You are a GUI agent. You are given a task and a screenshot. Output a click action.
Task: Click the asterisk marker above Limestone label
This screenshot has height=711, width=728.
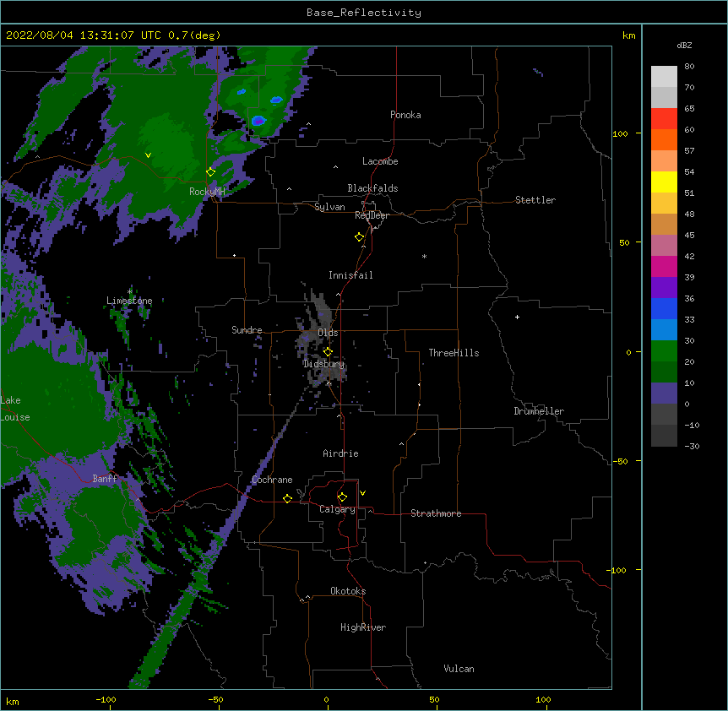pos(129,291)
